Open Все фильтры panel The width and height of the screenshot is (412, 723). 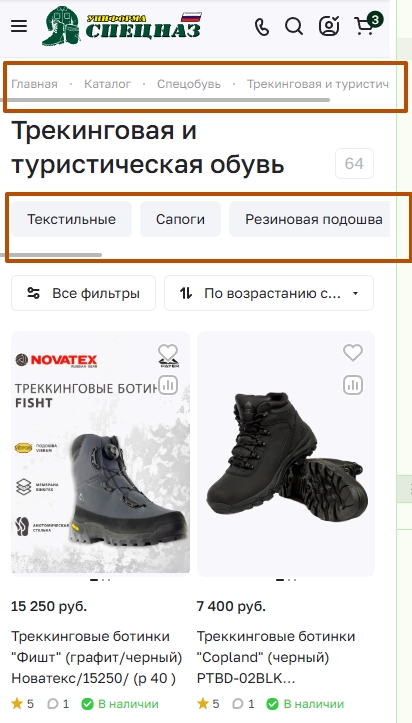coord(83,293)
